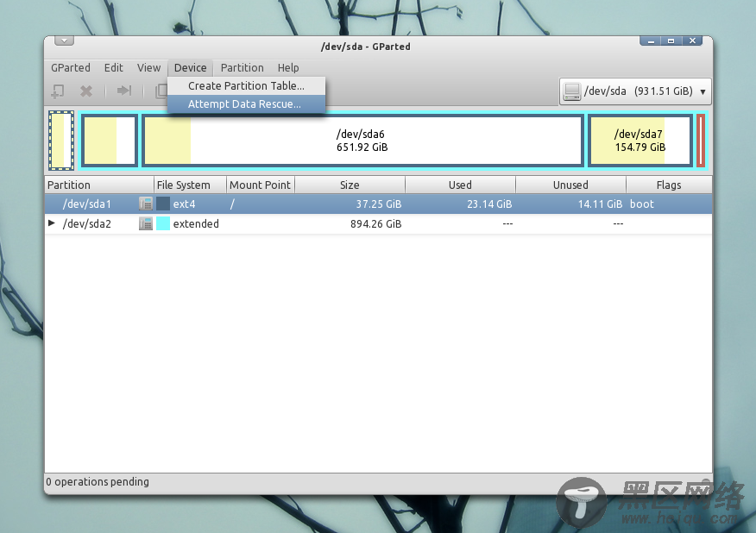Click the mounted key icon for /dev/sda1

(x=146, y=204)
